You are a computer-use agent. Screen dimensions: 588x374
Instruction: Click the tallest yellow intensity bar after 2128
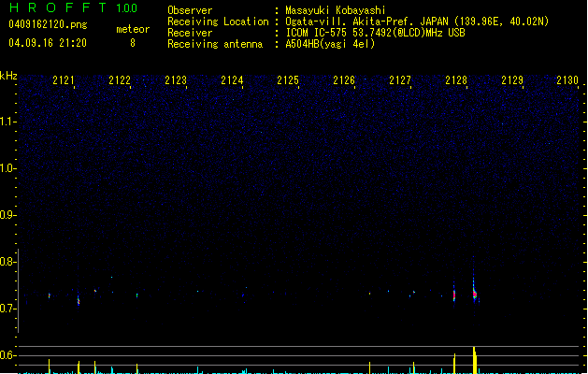(475, 360)
